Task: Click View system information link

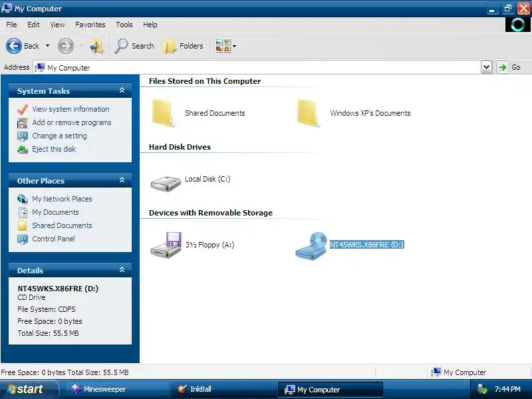Action: click(x=70, y=109)
